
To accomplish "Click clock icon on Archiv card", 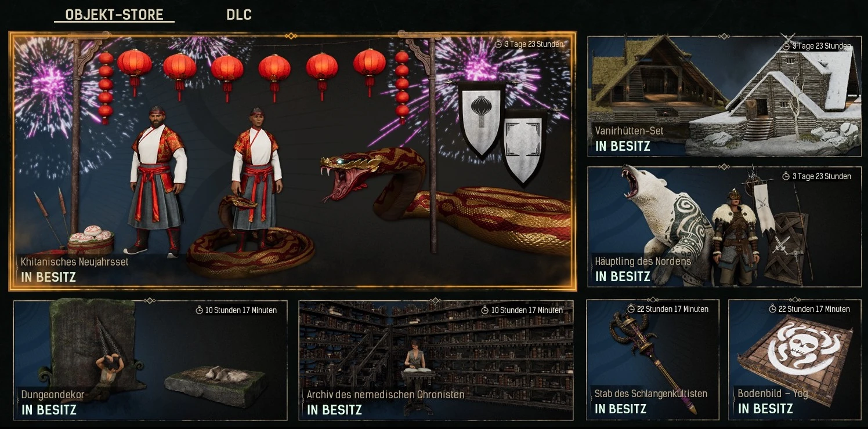I will point(485,310).
